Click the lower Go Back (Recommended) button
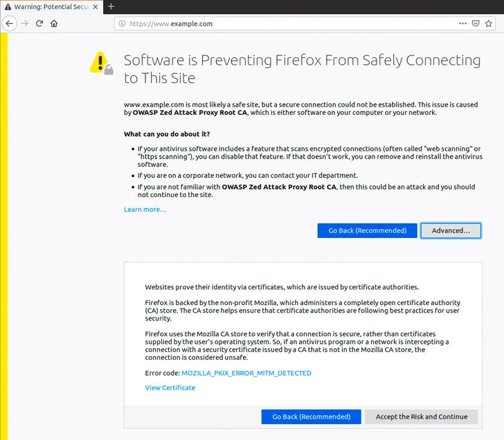 311,416
